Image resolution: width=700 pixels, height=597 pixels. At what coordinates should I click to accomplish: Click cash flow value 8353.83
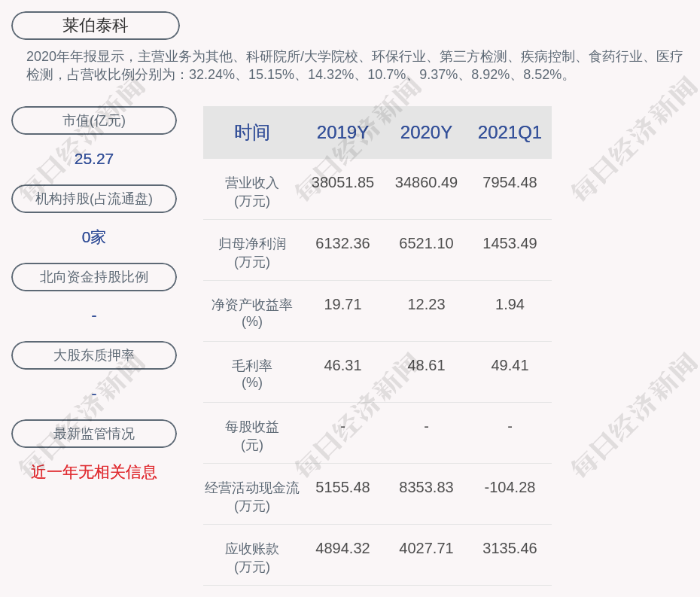tap(426, 487)
